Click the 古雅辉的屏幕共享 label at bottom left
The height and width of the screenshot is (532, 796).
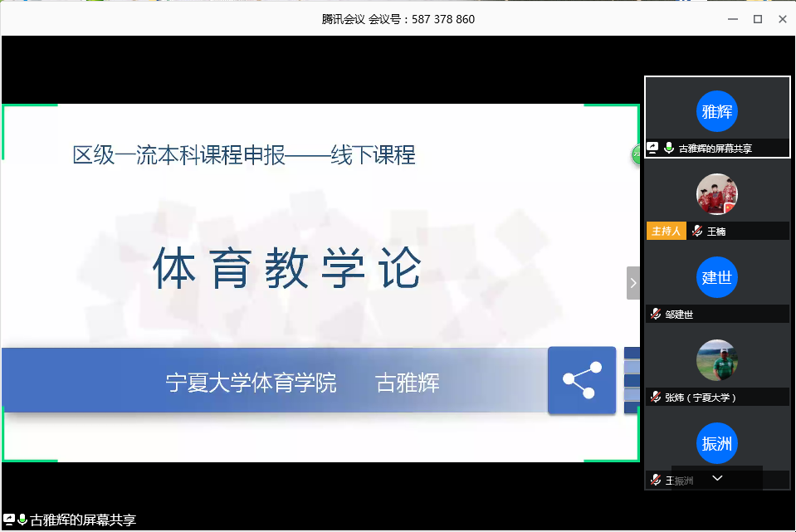(82, 520)
